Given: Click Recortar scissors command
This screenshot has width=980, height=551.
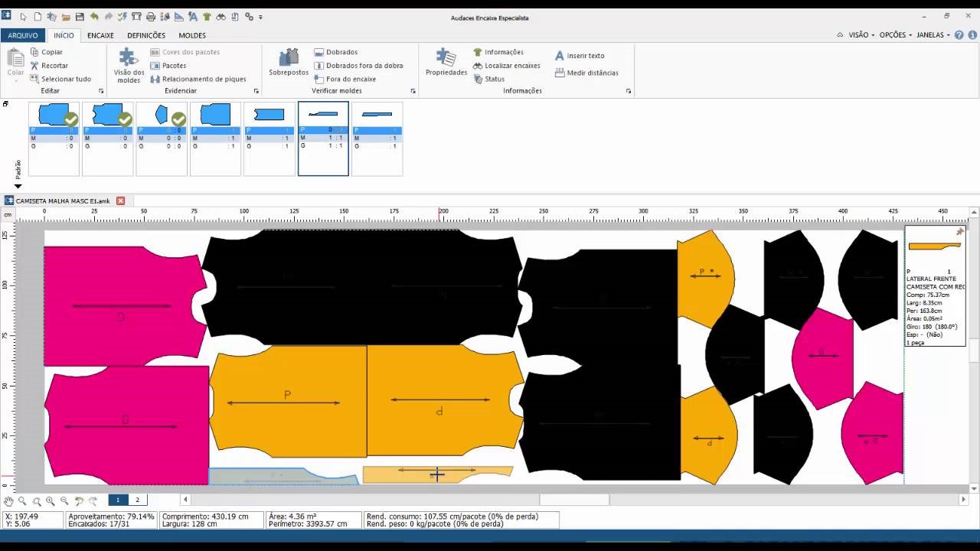Looking at the screenshot, I should [49, 66].
